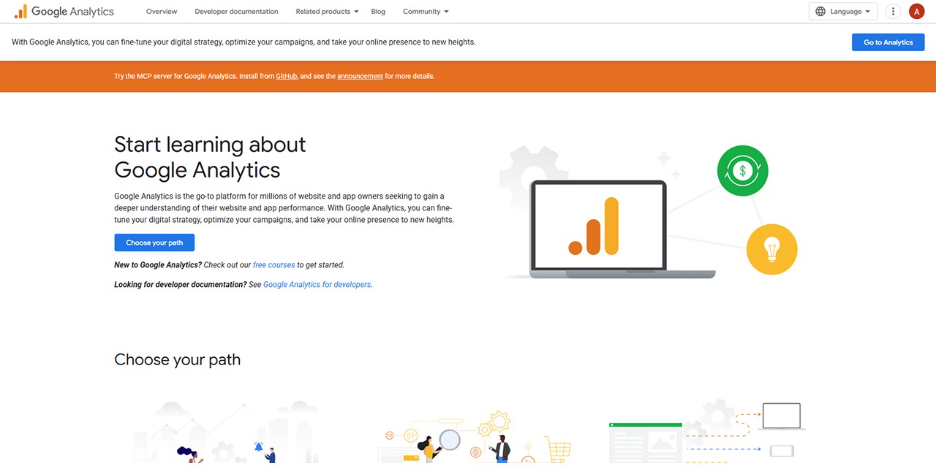
Task: Click the Choose your path section heading
Action: click(177, 359)
